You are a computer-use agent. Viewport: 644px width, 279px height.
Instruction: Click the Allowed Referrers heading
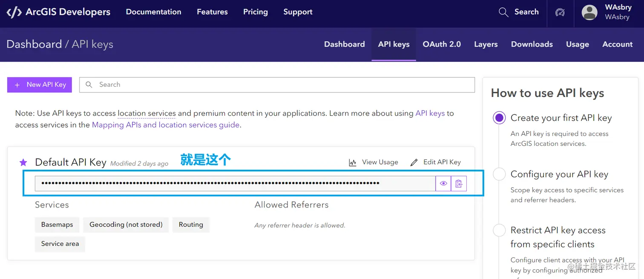[x=292, y=205]
